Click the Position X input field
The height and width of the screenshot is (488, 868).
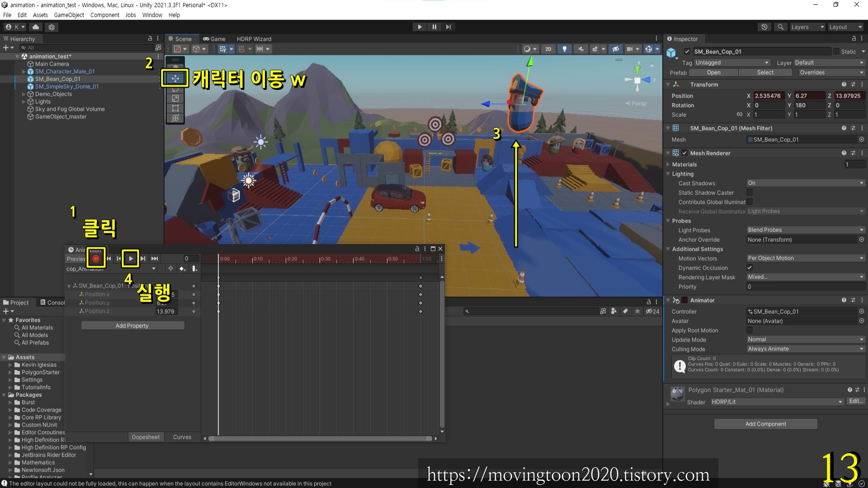(x=769, y=96)
